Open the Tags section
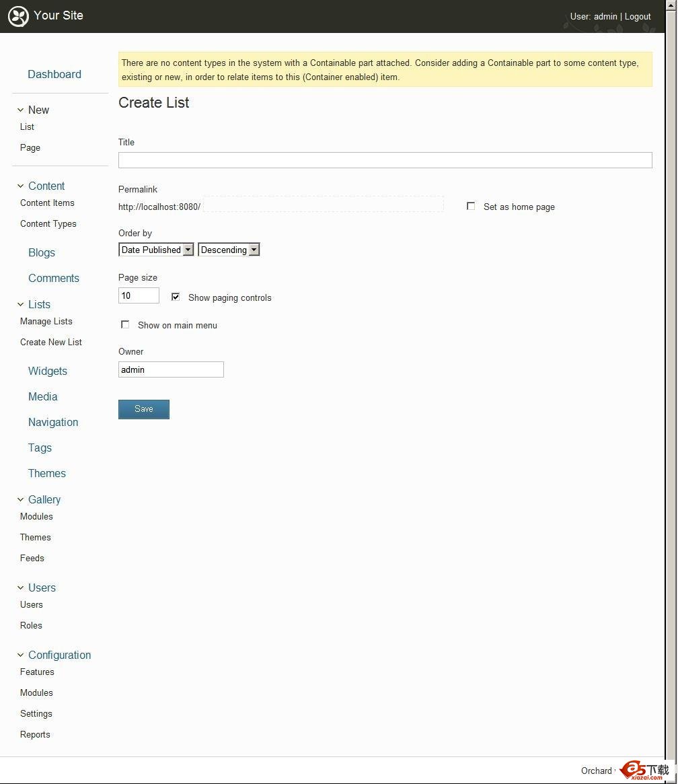This screenshot has height=784, width=678. 40,448
